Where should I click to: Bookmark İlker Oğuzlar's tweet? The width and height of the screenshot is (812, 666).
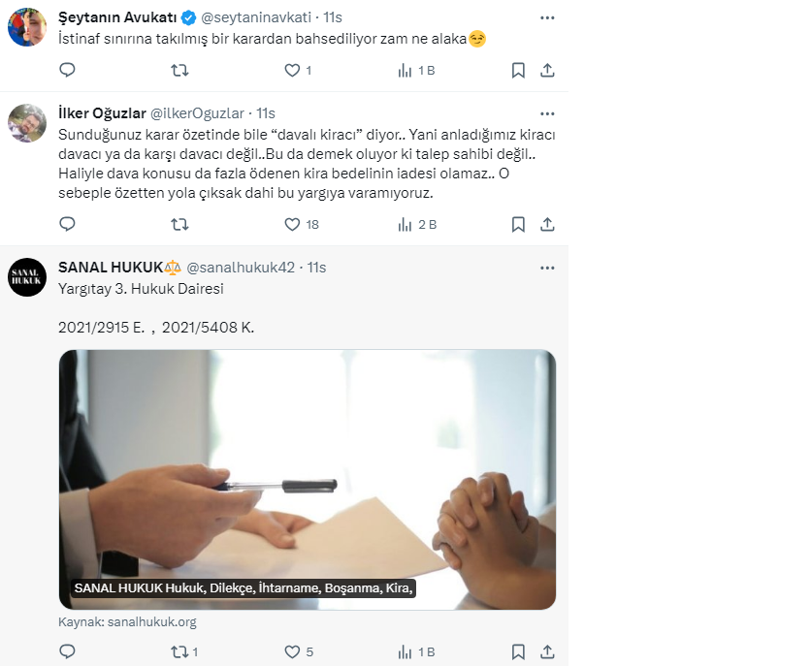(x=518, y=224)
